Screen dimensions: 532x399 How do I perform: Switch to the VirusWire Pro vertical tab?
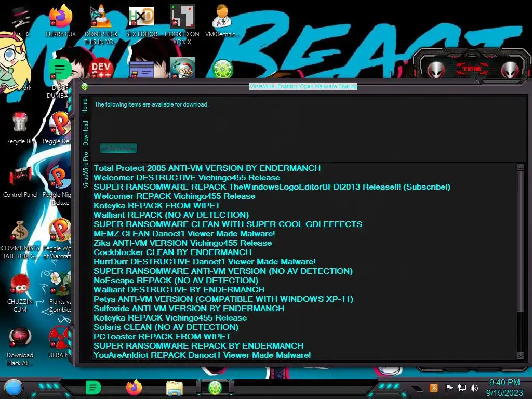tap(85, 170)
